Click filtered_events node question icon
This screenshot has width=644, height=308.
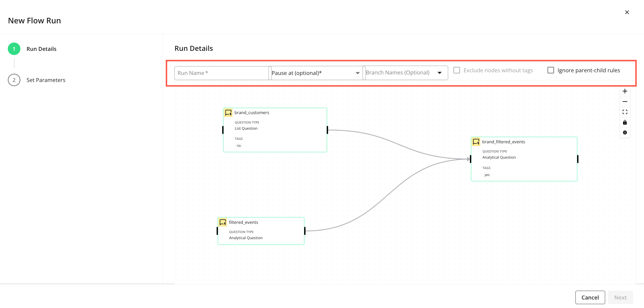223,222
